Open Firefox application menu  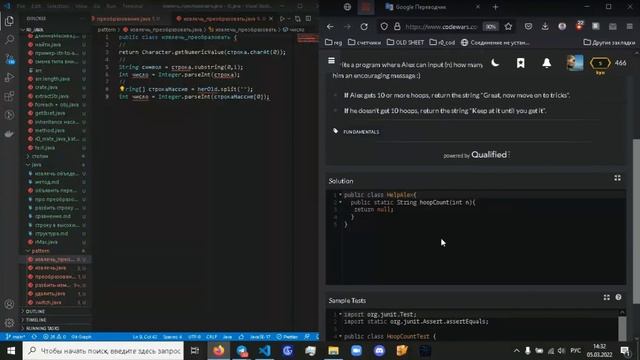tap(629, 27)
